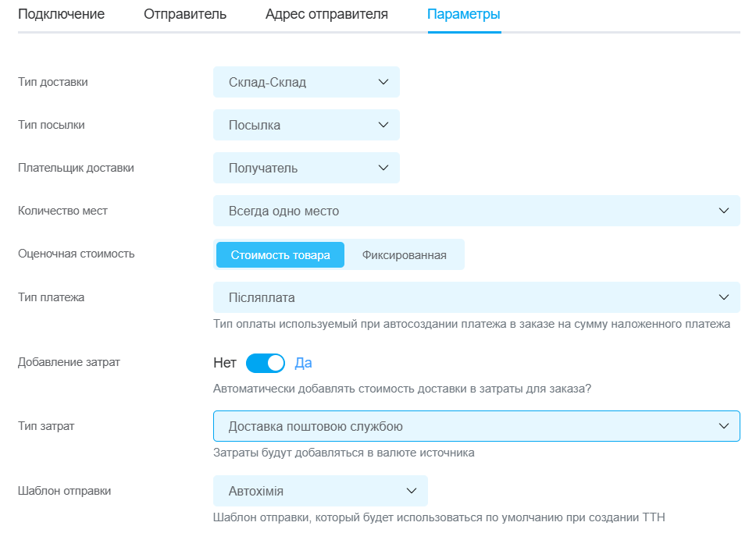
Task: Click the chevron in Тип затрат dropdown
Action: pos(724,426)
